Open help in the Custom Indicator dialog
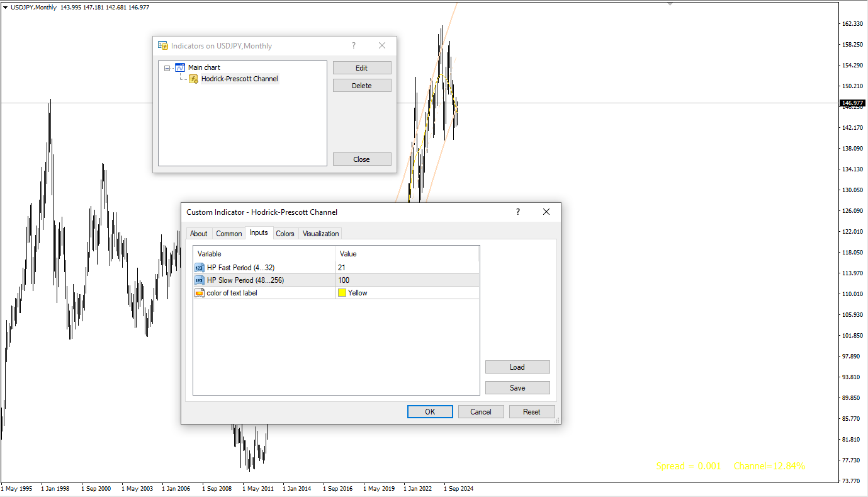Viewport: 868px width, 497px height. (518, 212)
